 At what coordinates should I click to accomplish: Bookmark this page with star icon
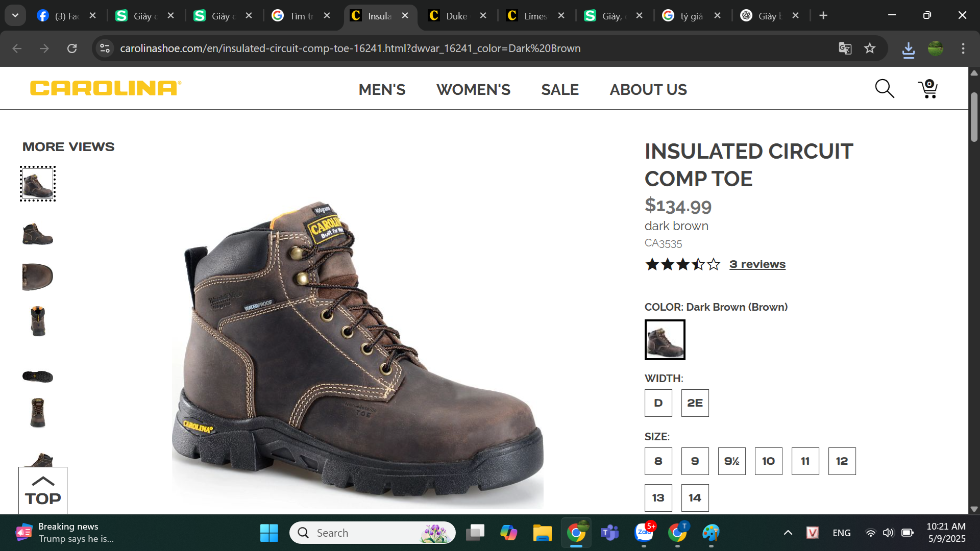click(870, 48)
